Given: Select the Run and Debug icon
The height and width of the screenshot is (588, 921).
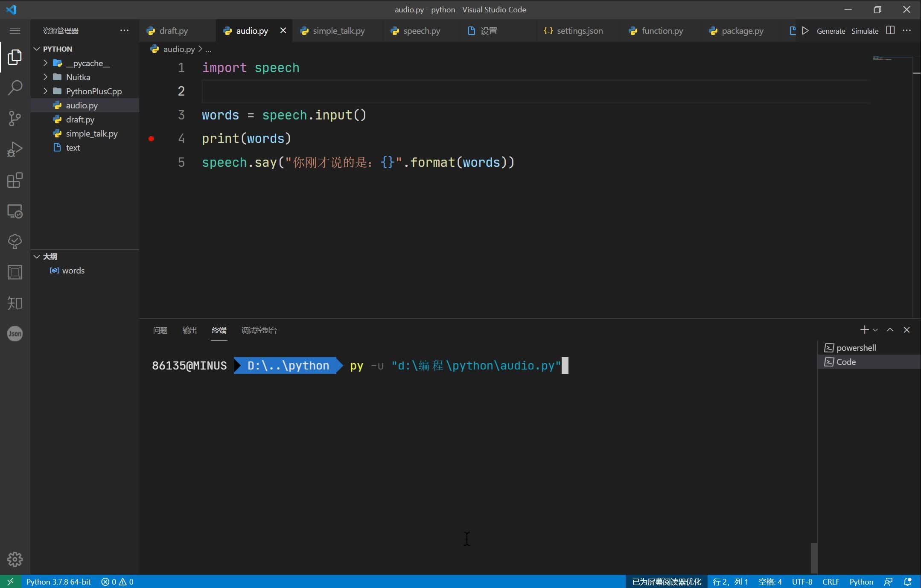Looking at the screenshot, I should coord(15,149).
